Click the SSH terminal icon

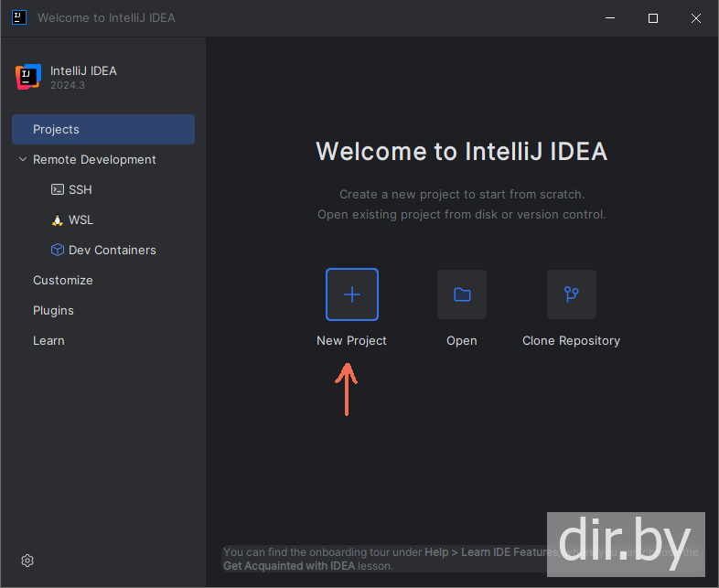[x=58, y=190]
